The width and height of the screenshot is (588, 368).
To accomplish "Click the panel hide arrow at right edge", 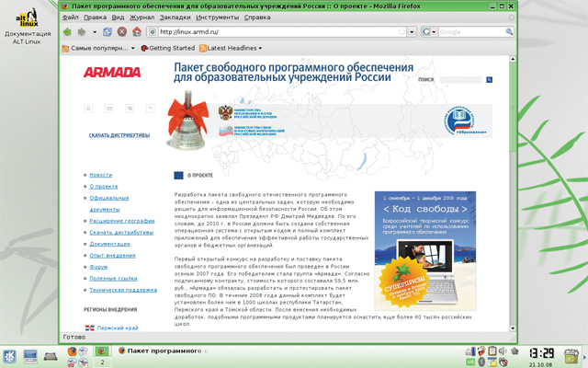I will tap(584, 356).
